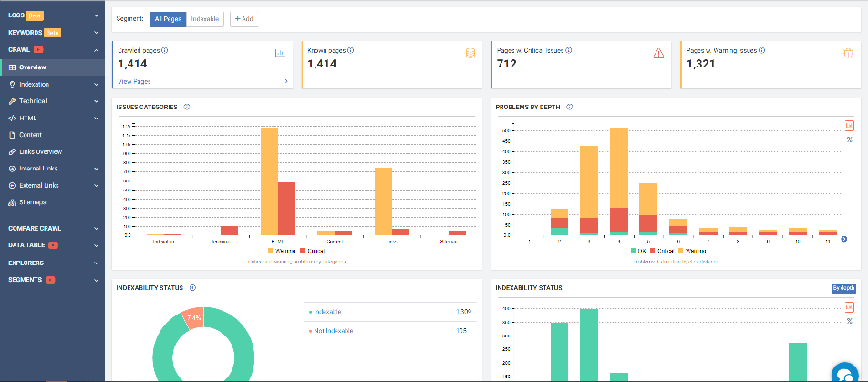Screen dimensions: 868x382
Task: Click info icon next to Issues Categories
Action: pyautogui.click(x=186, y=107)
